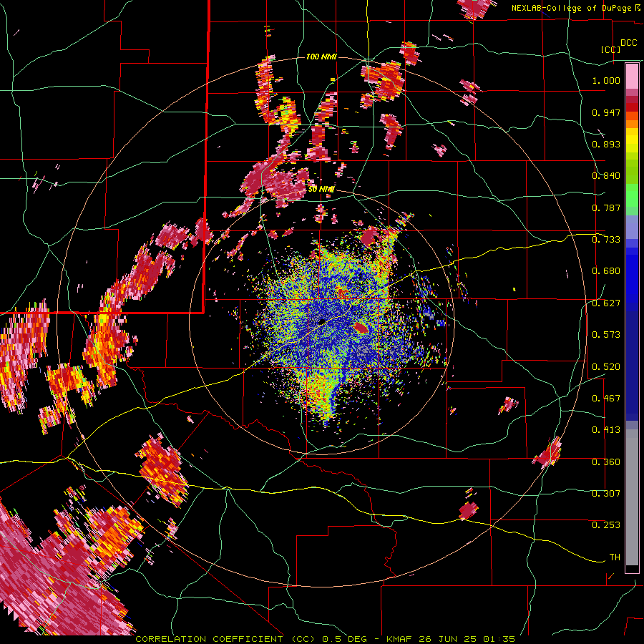
Task: Pick the gray low-value color bar segment
Action: tap(632, 497)
